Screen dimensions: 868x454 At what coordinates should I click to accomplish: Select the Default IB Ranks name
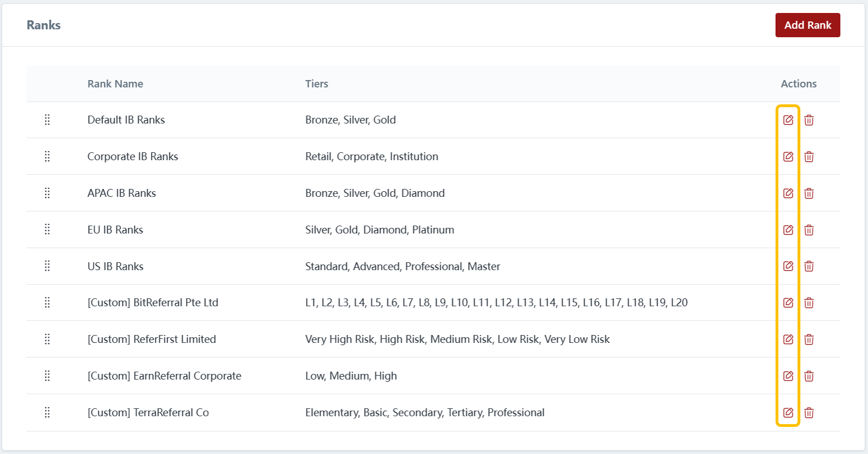(x=126, y=120)
